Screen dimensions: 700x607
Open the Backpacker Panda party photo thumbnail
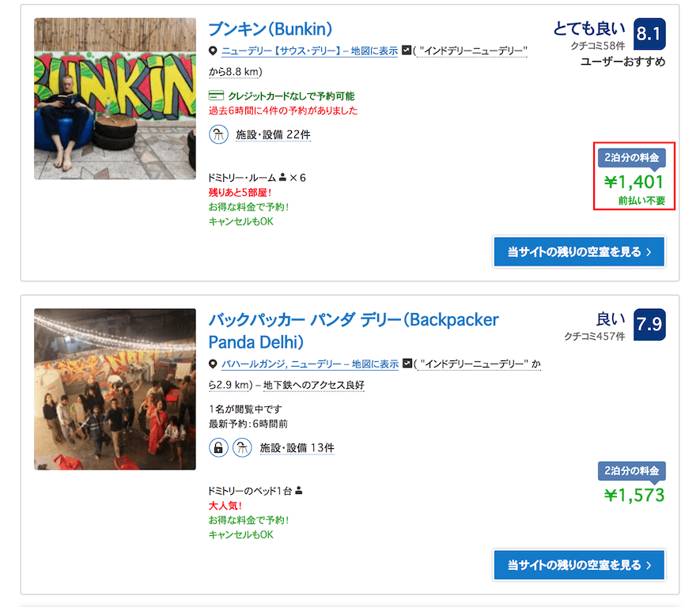tap(115, 389)
